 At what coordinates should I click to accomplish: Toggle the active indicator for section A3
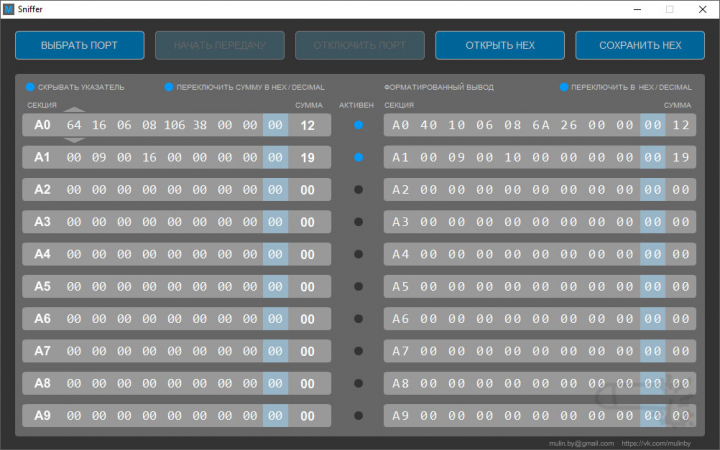359,222
